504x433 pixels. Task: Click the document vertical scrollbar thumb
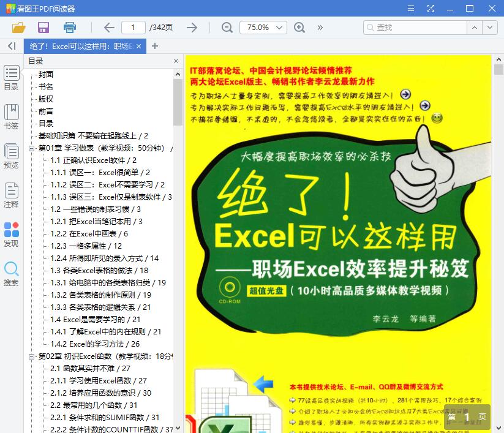coord(498,69)
